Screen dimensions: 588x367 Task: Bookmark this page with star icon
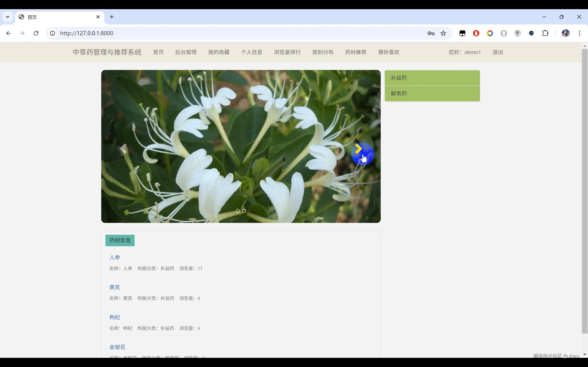pos(443,33)
